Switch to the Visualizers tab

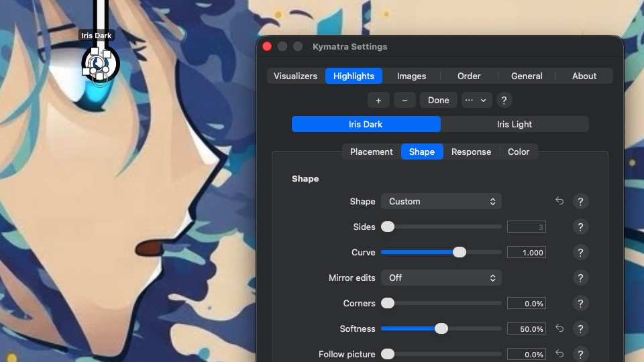click(295, 76)
